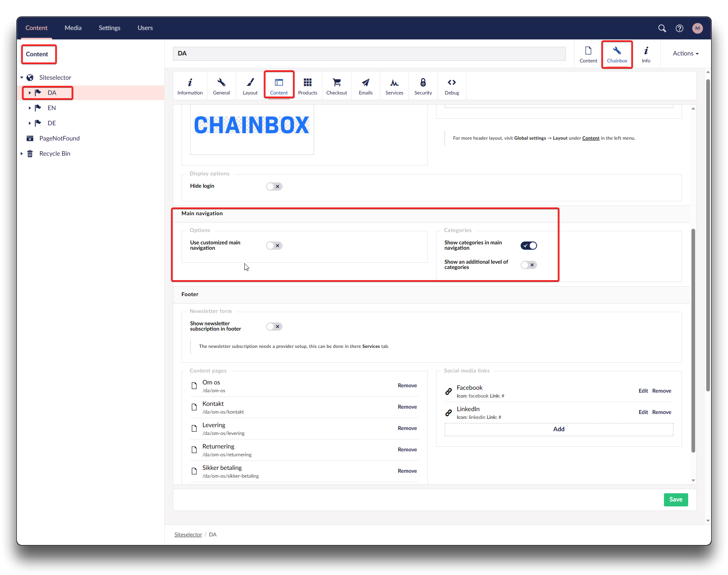Image resolution: width=728 pixels, height=575 pixels.
Task: Click the inner panel vertical scrollbar
Action: (693, 340)
